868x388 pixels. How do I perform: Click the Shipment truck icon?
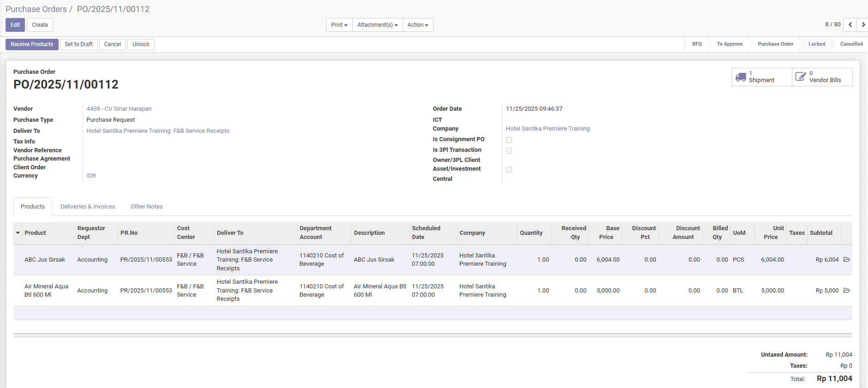[x=741, y=77]
